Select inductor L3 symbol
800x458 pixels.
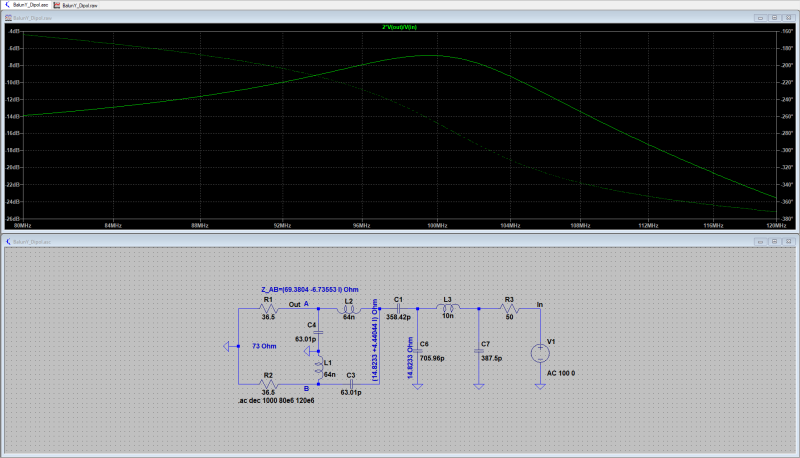[x=448, y=308]
